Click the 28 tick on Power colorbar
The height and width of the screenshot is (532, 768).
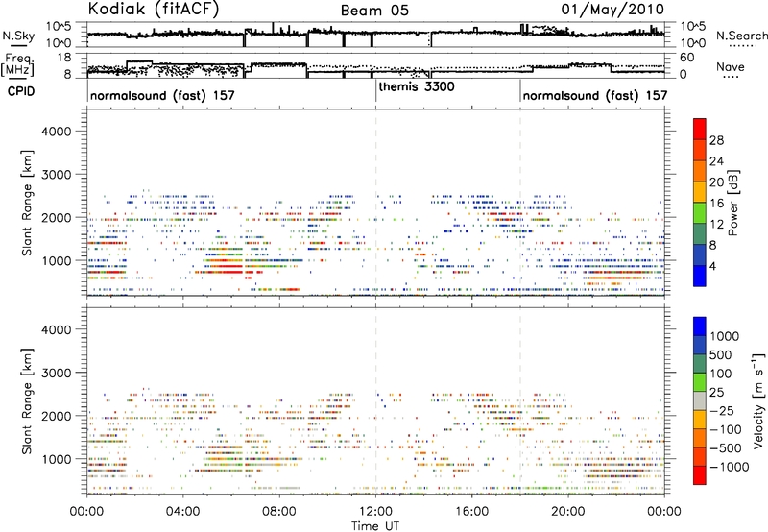click(x=716, y=140)
